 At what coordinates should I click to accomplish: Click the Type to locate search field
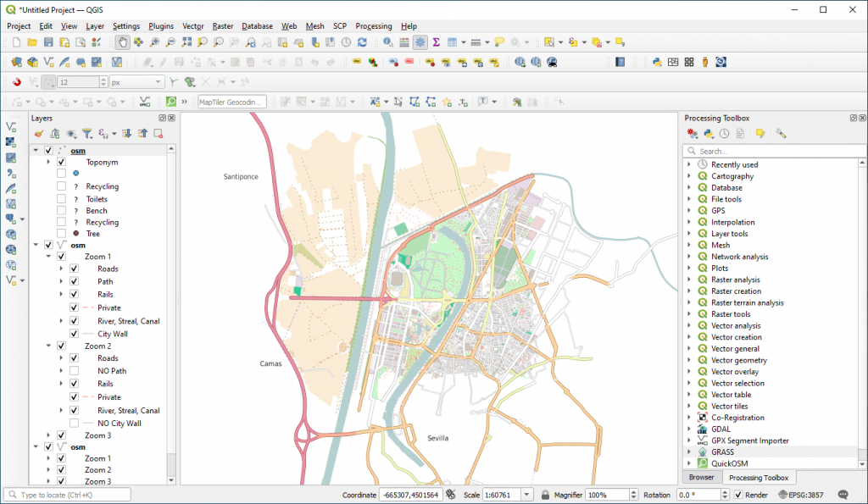pyautogui.click(x=68, y=495)
